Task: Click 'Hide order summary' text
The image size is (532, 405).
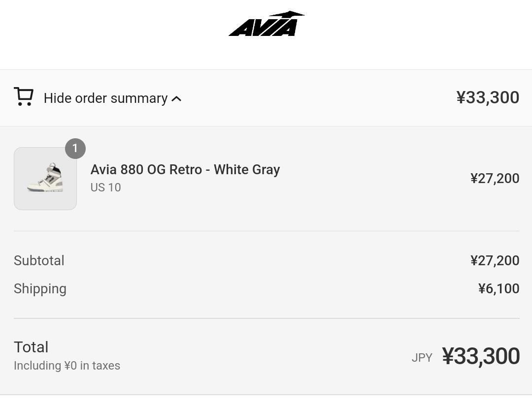Action: 105,98
